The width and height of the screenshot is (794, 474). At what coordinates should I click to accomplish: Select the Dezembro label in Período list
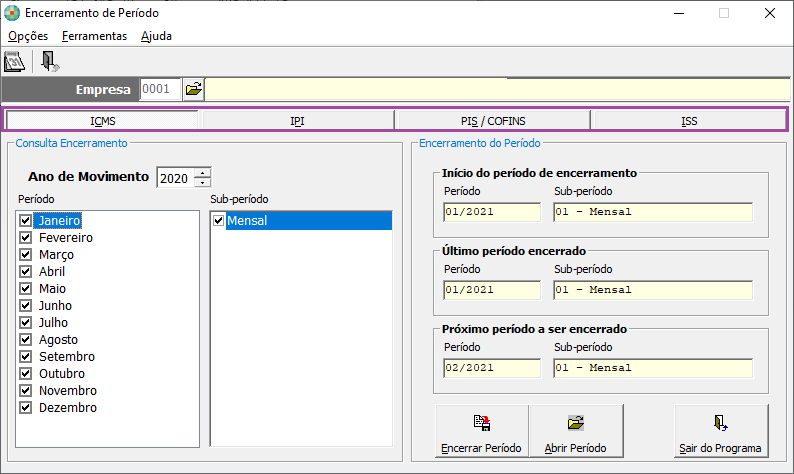pos(68,408)
